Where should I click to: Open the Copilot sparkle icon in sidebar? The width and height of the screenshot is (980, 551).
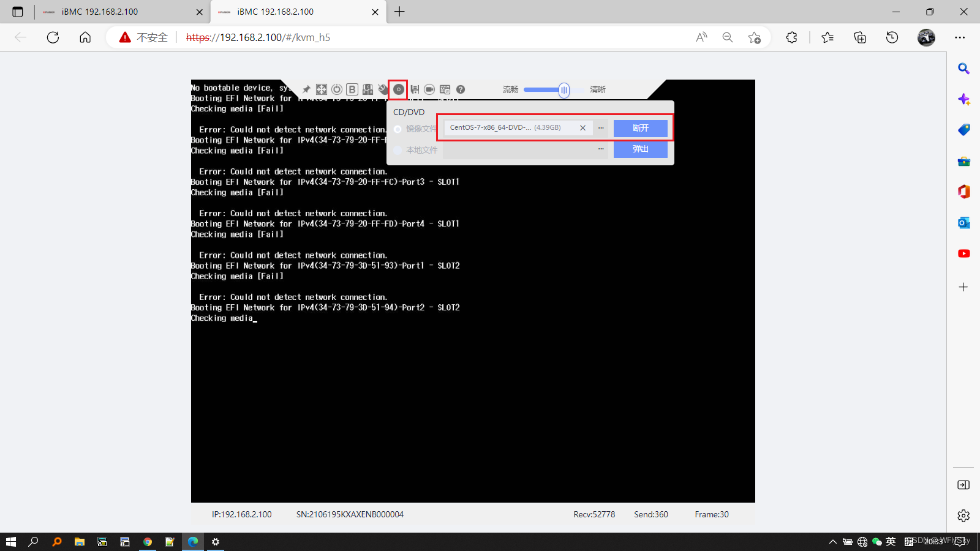tap(963, 99)
